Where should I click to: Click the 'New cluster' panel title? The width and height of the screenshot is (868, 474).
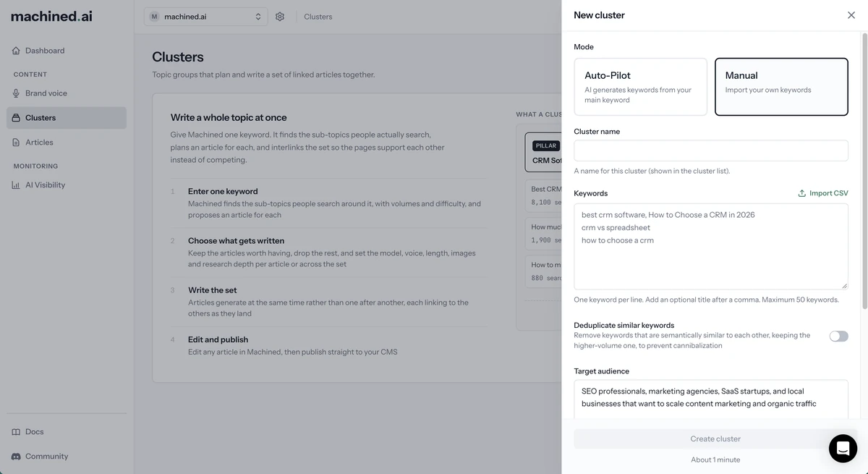pos(599,15)
